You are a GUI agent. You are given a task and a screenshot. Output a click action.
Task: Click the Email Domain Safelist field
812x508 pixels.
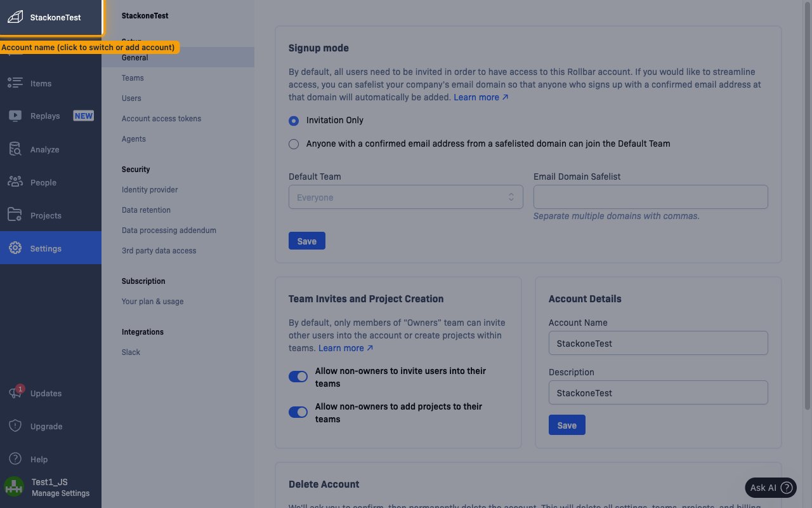pyautogui.click(x=651, y=197)
